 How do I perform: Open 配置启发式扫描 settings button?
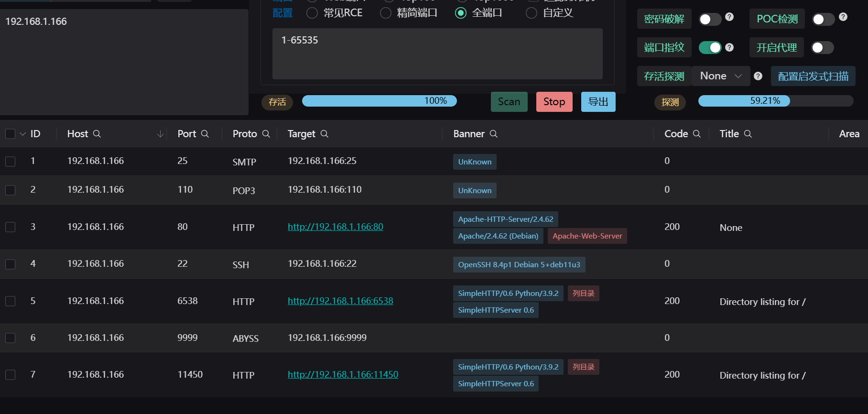(x=813, y=76)
